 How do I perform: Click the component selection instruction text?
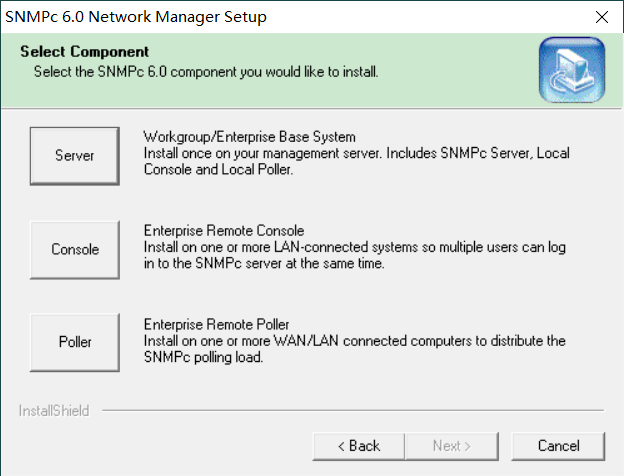tap(205, 72)
